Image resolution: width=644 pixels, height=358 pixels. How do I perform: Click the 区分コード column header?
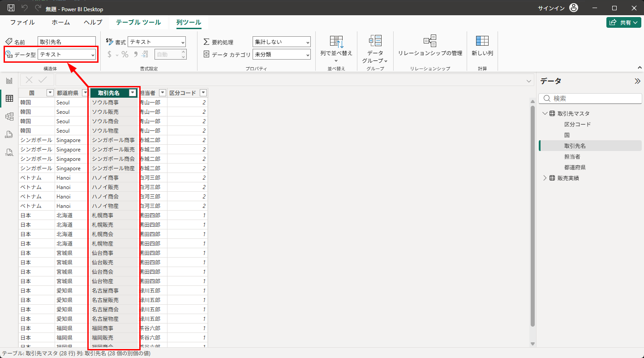(x=183, y=93)
